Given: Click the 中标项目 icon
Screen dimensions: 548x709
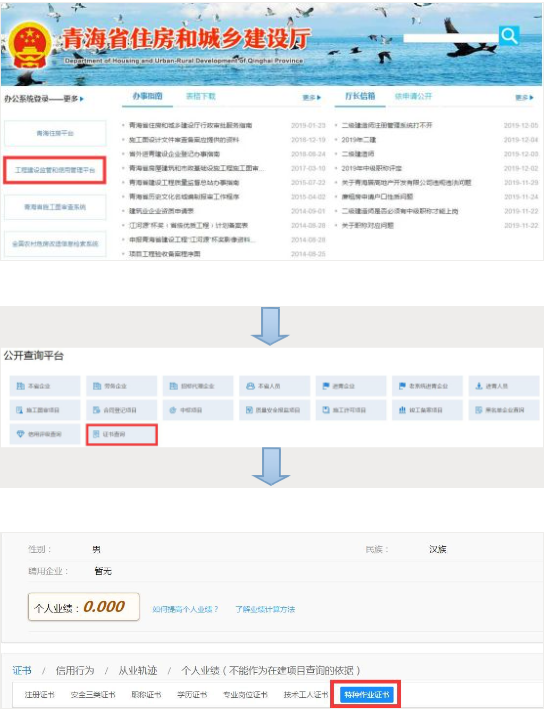Looking at the screenshot, I should pyautogui.click(x=173, y=410).
